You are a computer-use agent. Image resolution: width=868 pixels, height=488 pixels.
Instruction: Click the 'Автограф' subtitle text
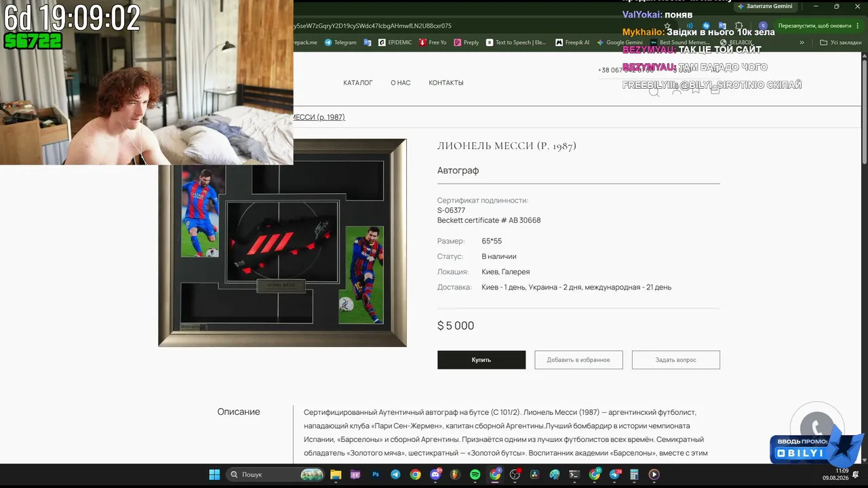[458, 171]
